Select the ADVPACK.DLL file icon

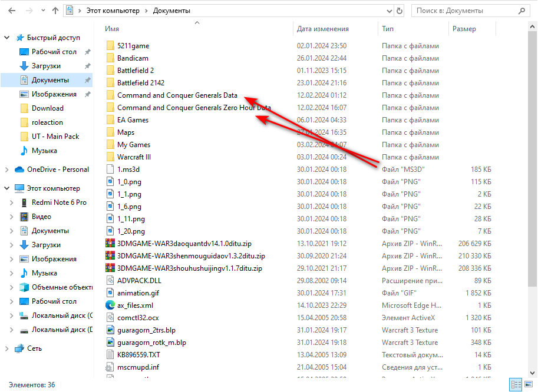coord(110,281)
